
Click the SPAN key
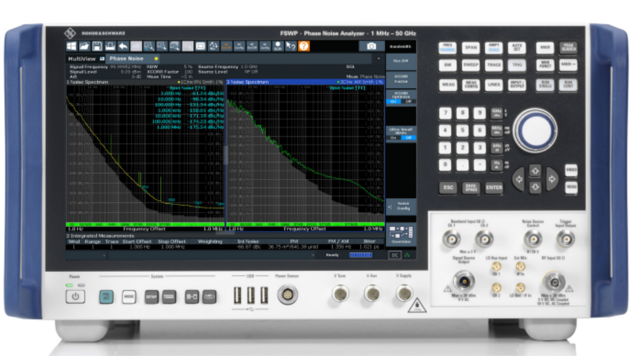click(471, 48)
